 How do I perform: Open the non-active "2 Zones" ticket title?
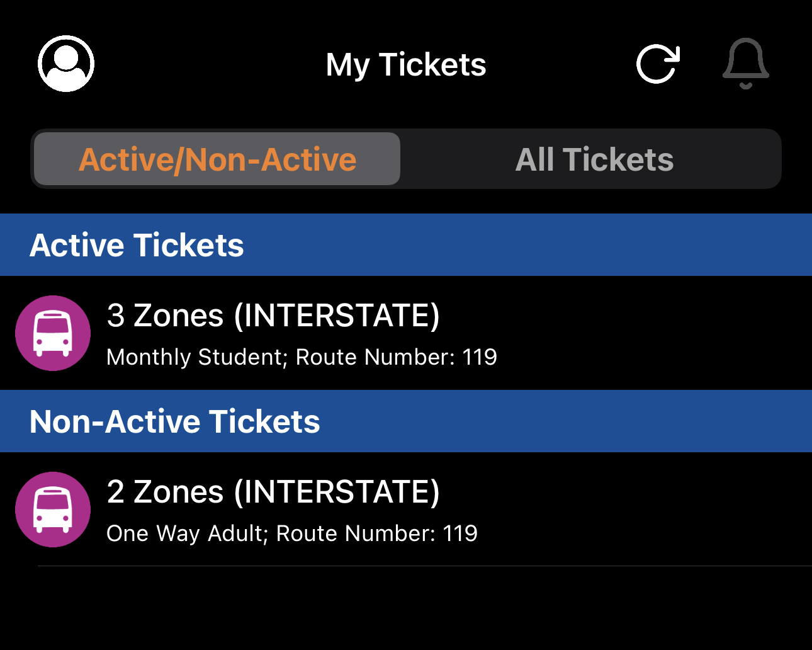pos(165,491)
